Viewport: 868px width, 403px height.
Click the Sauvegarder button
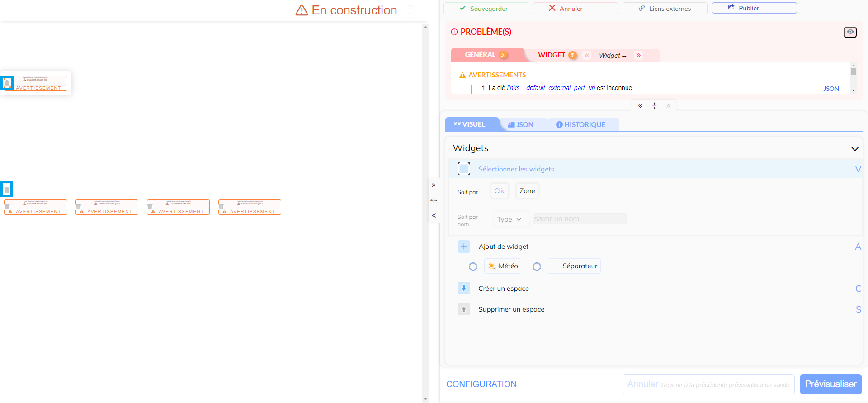click(485, 9)
